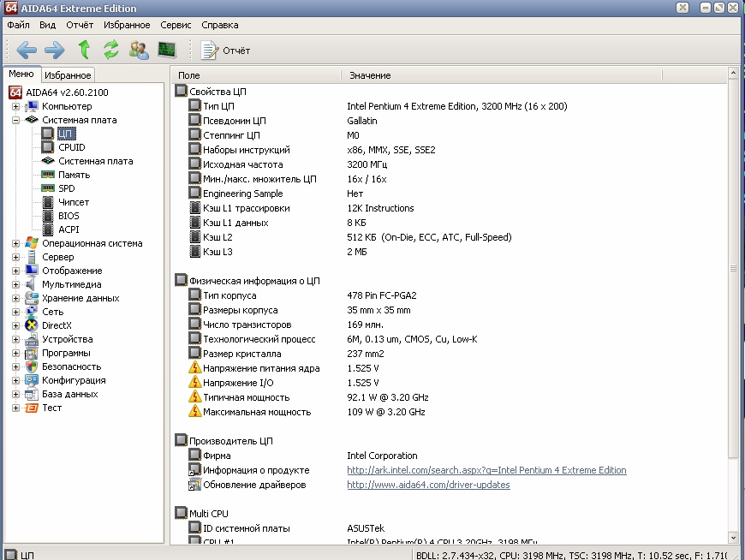Expand the Хранение данных node

(x=15, y=298)
